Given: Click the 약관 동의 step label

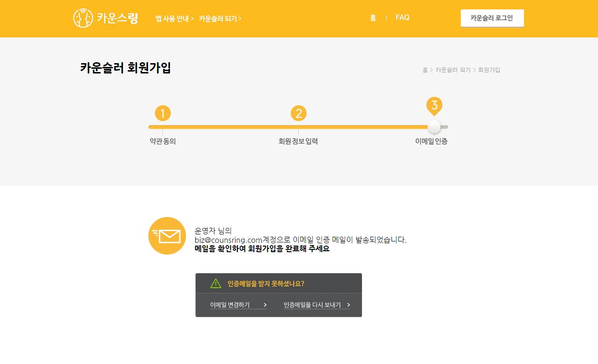Looking at the screenshot, I should coord(162,141).
